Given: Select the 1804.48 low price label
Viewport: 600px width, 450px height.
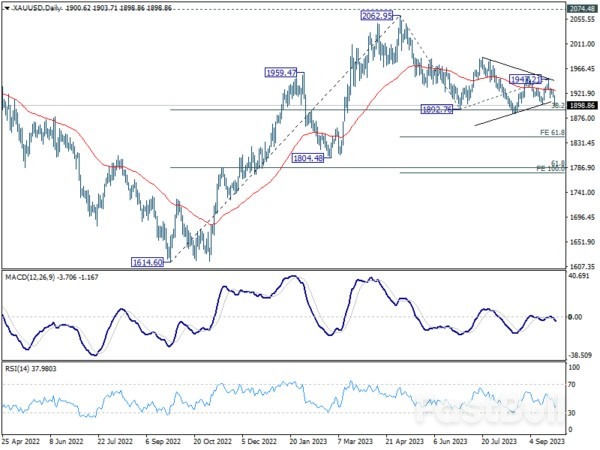Looking at the screenshot, I should pos(308,158).
